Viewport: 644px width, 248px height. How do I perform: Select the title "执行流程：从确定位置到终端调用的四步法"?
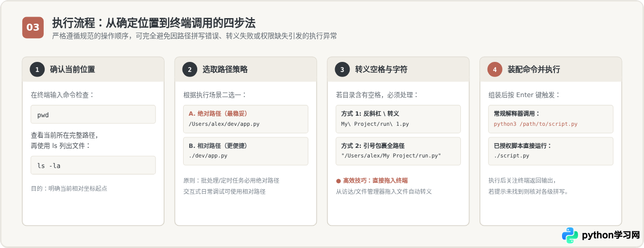pyautogui.click(x=154, y=23)
